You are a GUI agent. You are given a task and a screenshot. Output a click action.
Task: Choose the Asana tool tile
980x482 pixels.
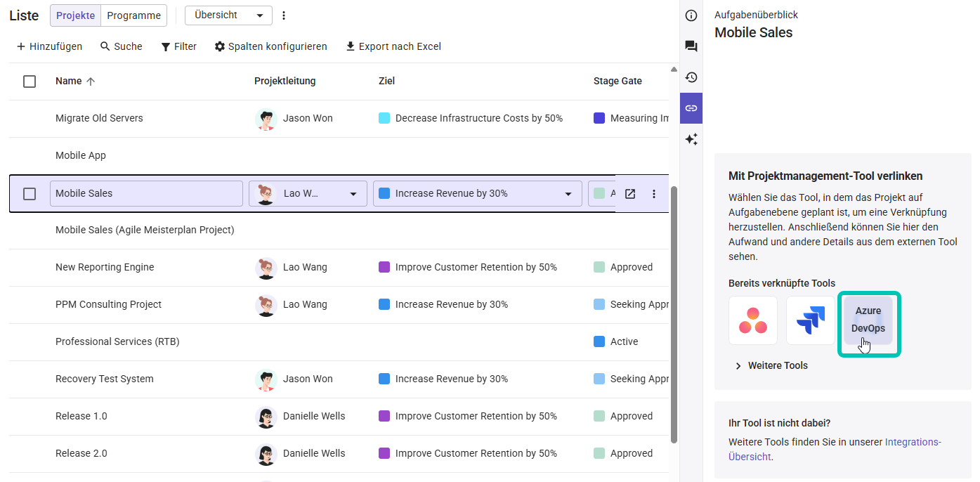(x=753, y=320)
